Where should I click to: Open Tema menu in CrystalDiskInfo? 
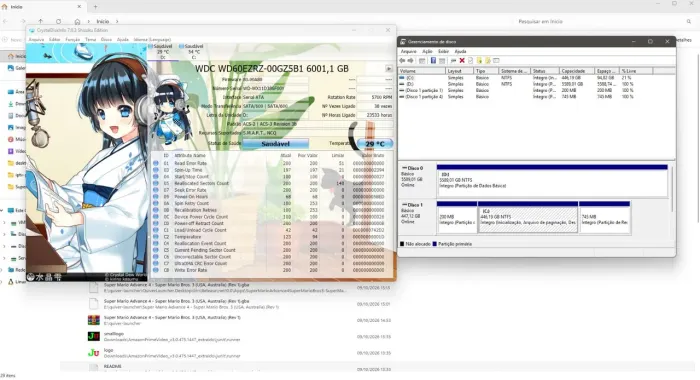[x=90, y=39]
